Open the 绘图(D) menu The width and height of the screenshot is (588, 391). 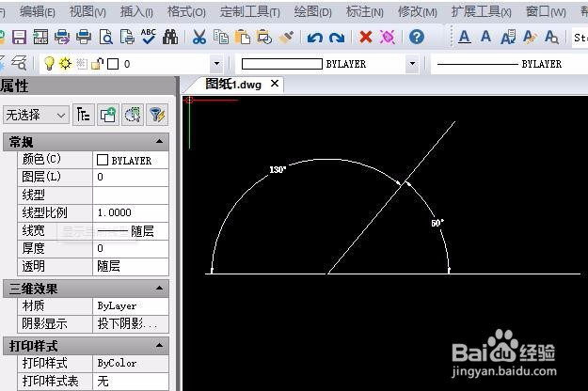pyautogui.click(x=312, y=12)
